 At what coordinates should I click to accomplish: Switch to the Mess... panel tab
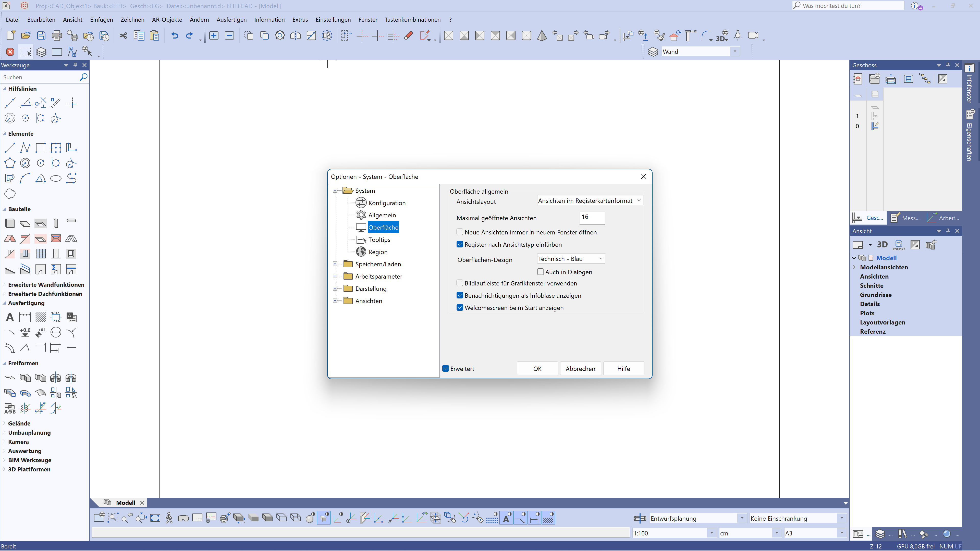point(905,218)
